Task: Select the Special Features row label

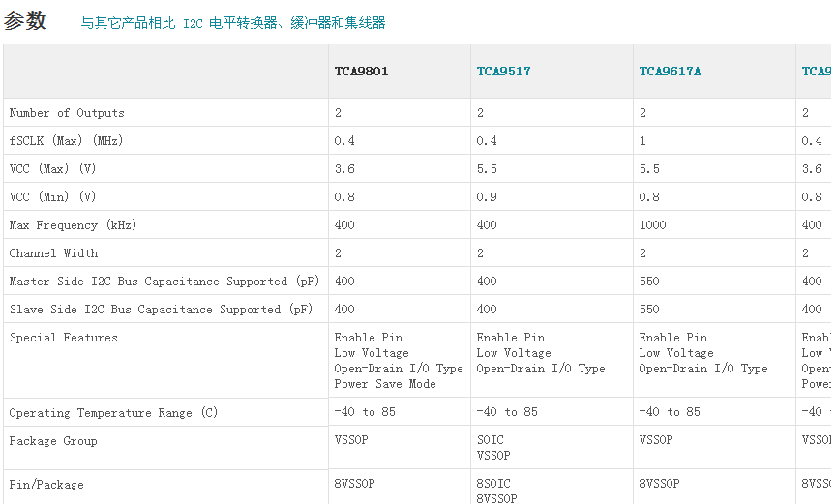Action: [x=63, y=338]
